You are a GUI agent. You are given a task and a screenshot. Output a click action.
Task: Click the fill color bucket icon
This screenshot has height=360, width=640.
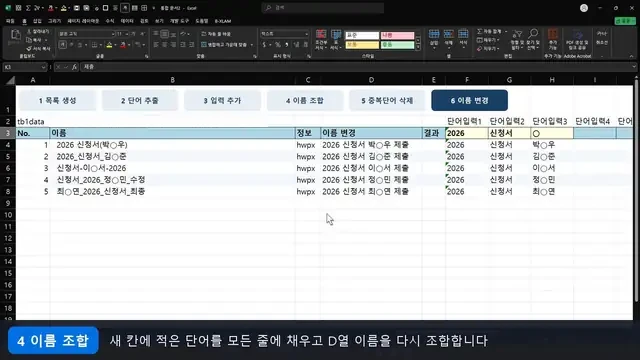point(109,45)
